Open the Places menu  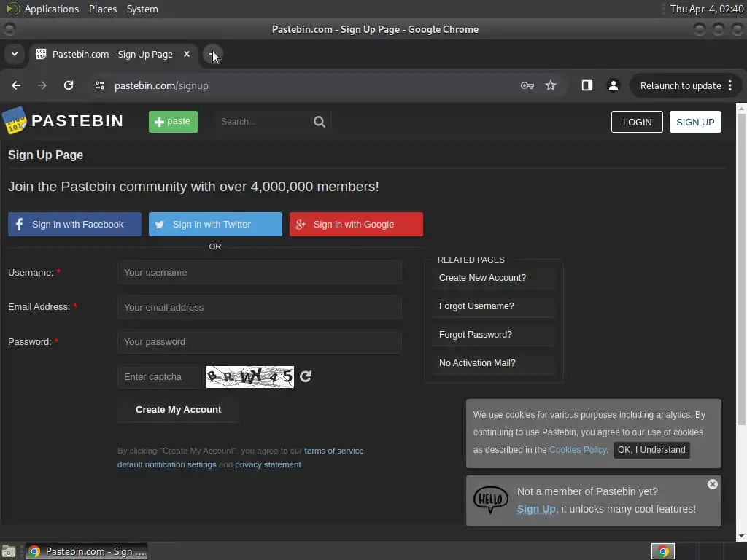pos(102,9)
